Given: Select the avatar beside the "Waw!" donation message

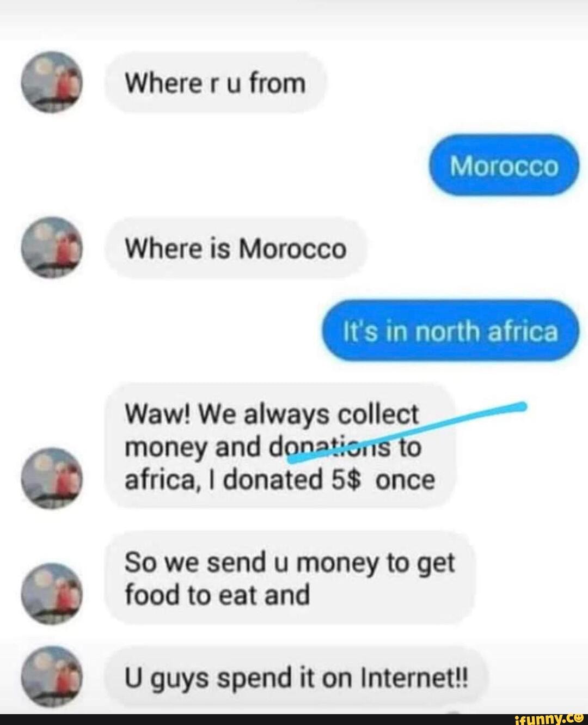Looking at the screenshot, I should (52, 478).
